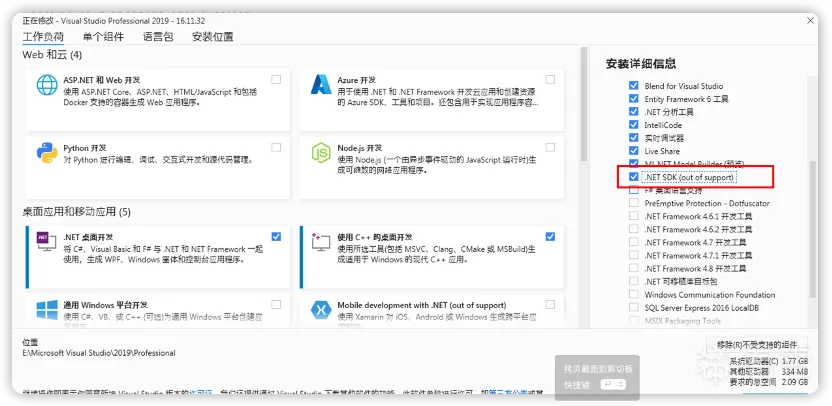The image size is (832, 406).
Task: Uncheck the .NET SDK (out of support) checkbox
Action: pos(634,177)
